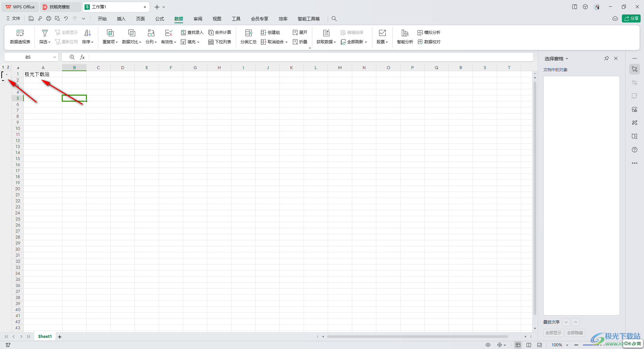The height and width of the screenshot is (349, 644).
Task: Click the zoom slider handle
Action: (x=601, y=345)
